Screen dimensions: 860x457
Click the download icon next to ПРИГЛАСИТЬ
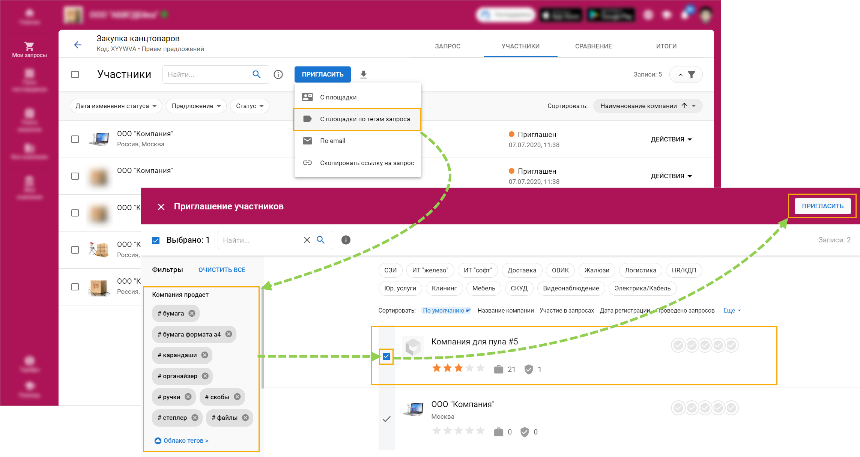364,74
